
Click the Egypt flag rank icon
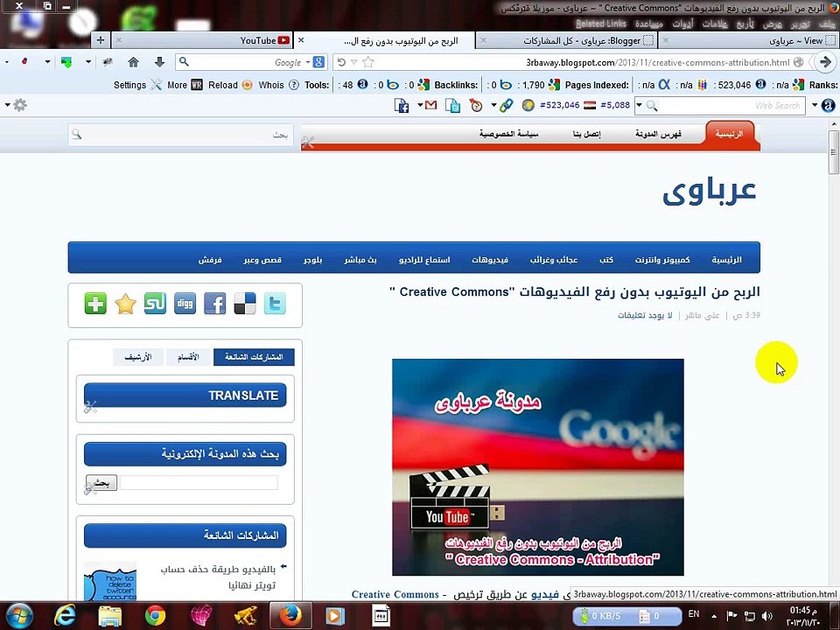(590, 105)
